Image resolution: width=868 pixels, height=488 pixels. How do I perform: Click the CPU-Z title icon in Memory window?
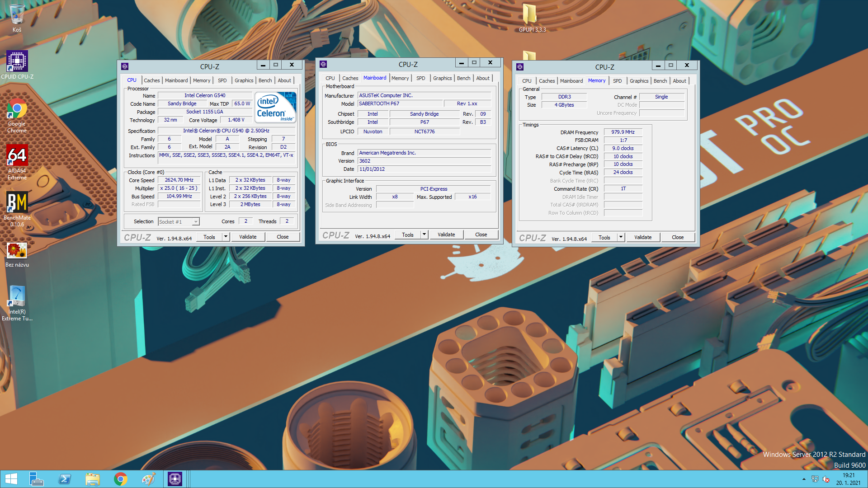point(520,67)
